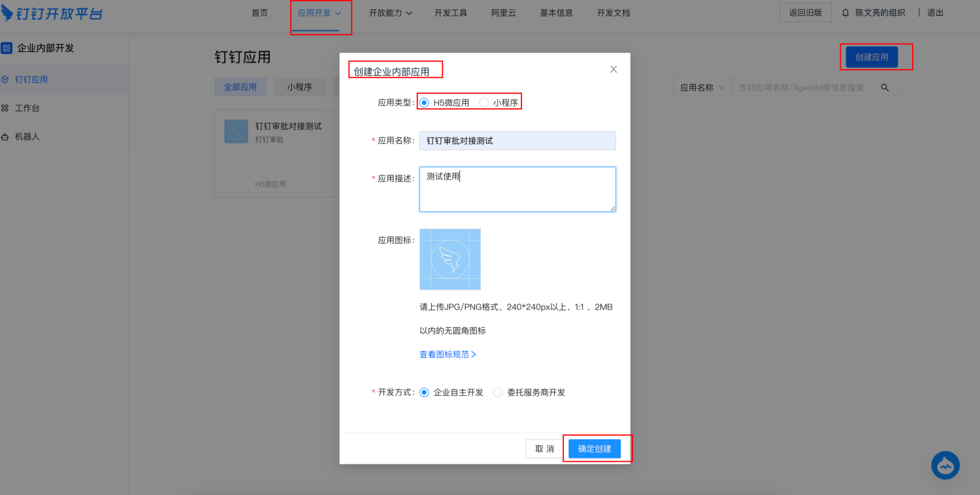Open the 开发工具 nav item

[451, 12]
